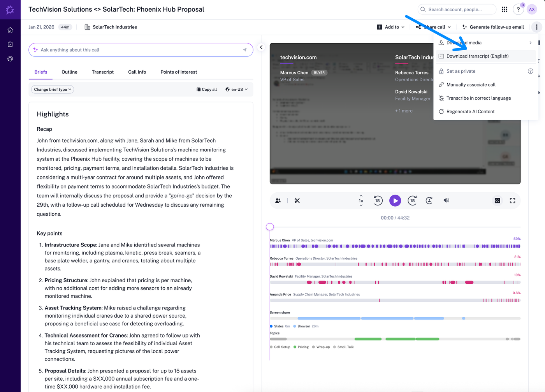Collapse the left panel with the arrow
The width and height of the screenshot is (545, 392).
261,47
